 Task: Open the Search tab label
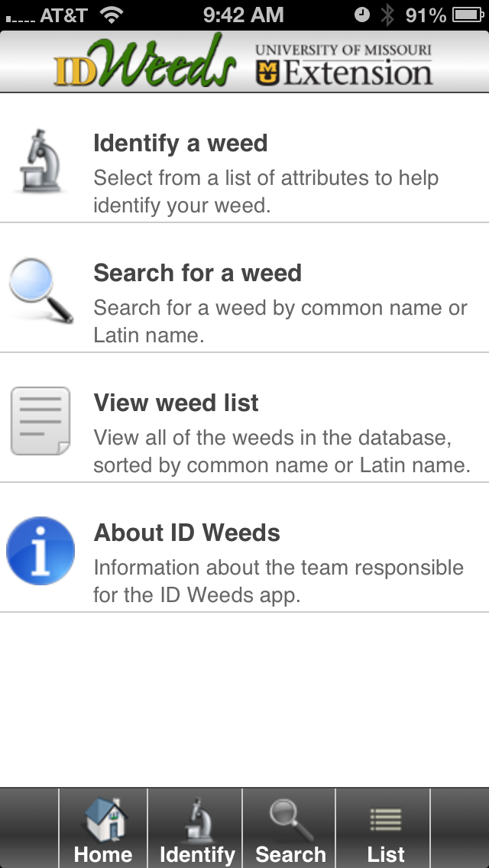(x=290, y=854)
